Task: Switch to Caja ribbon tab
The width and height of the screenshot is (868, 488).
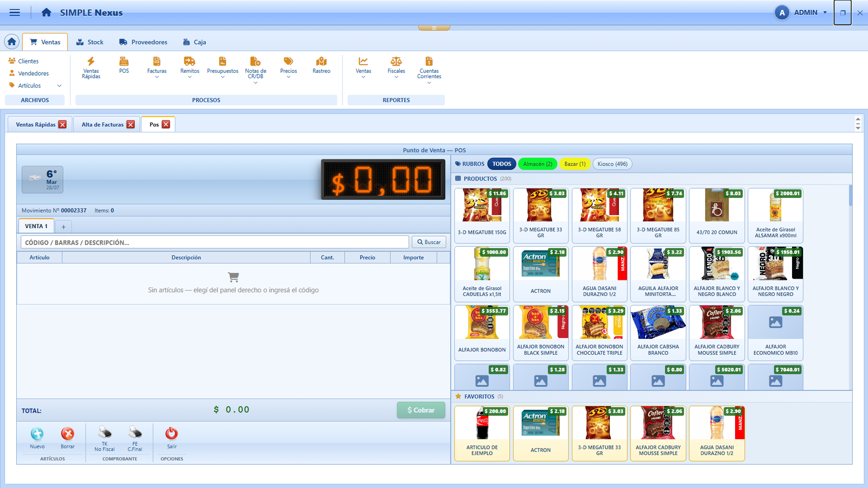Action: click(194, 42)
